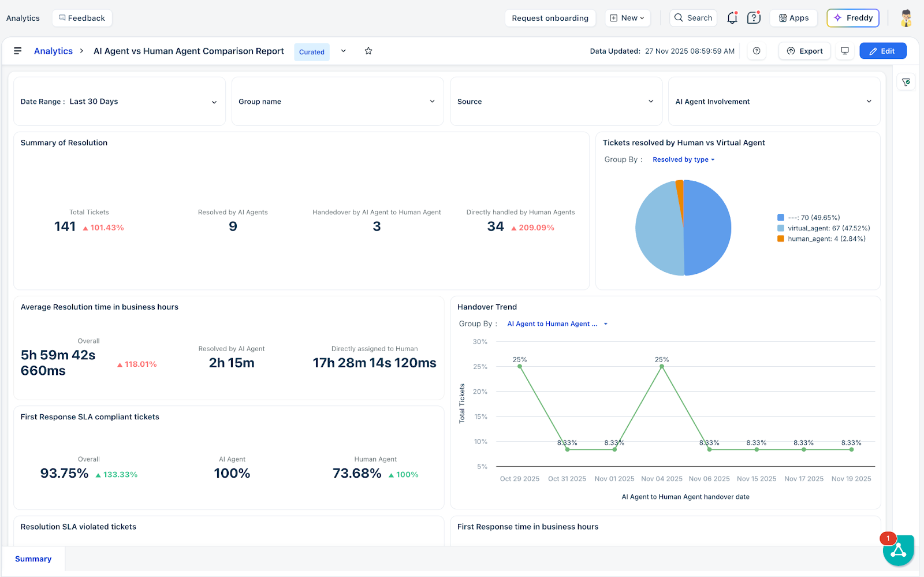Export the report
This screenshot has width=924, height=577.
(x=805, y=51)
